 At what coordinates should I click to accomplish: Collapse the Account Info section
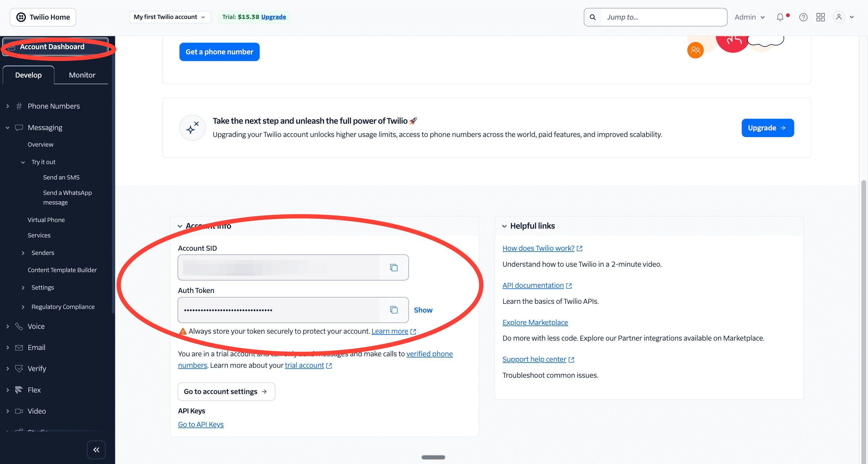180,226
